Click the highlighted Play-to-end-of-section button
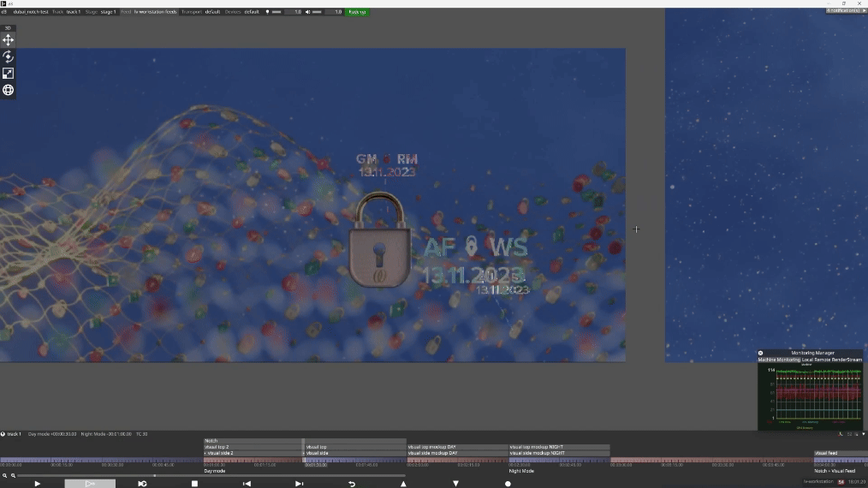 coord(90,484)
